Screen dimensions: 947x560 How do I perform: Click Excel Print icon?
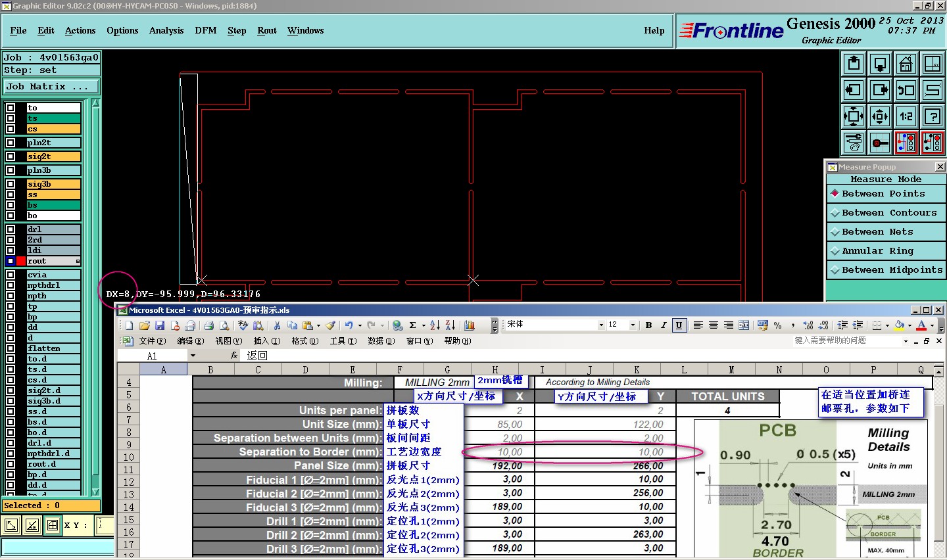(x=208, y=325)
